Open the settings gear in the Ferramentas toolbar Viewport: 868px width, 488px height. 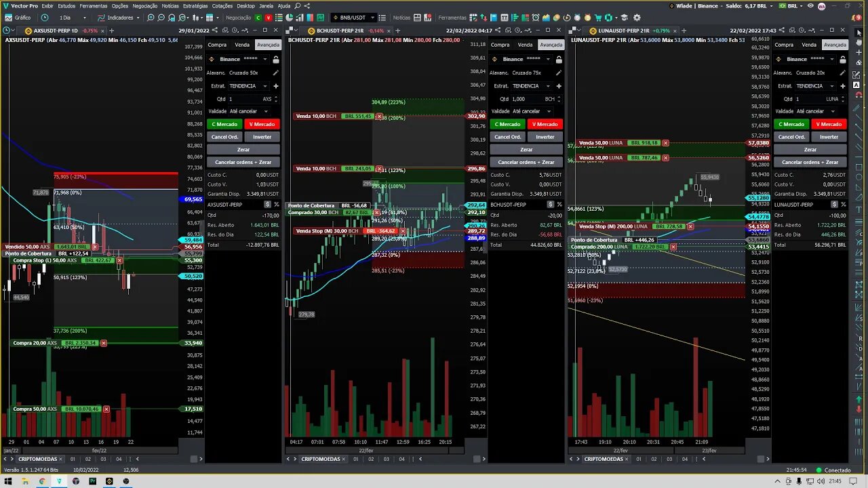(637, 18)
